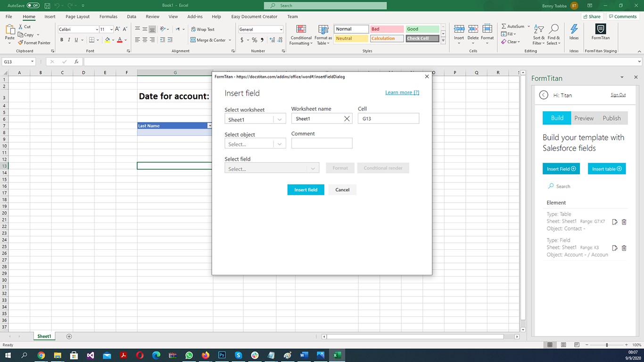Clear the Worksheet name field with X
This screenshot has height=362, width=644.
(x=347, y=119)
